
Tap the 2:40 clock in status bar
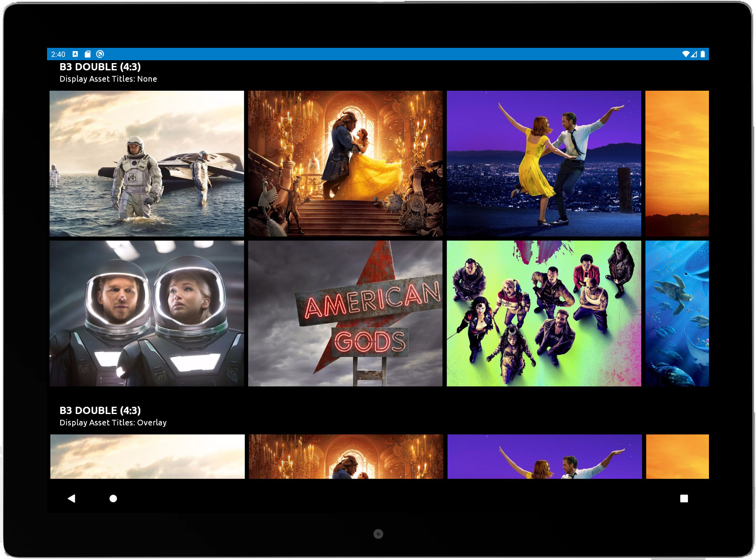[58, 54]
